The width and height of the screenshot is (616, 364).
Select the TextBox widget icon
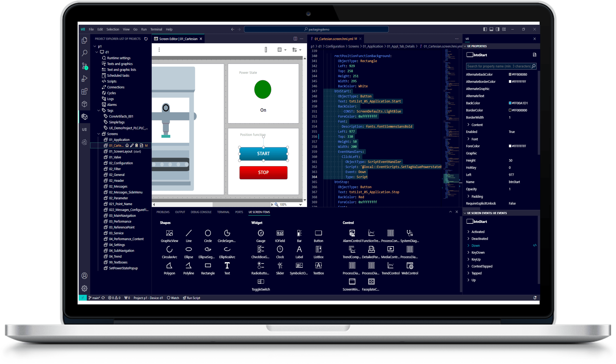pyautogui.click(x=319, y=266)
